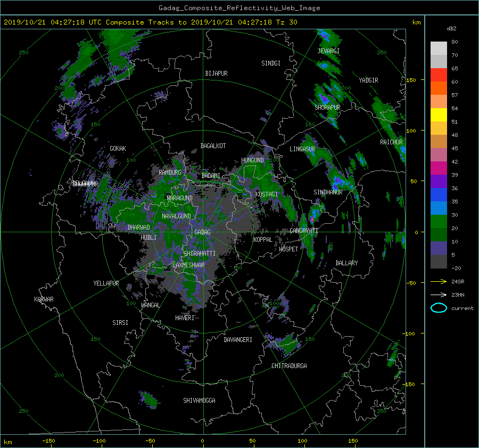Click the HAVERI city label
Screen dimensions: 479x448
pos(185,318)
